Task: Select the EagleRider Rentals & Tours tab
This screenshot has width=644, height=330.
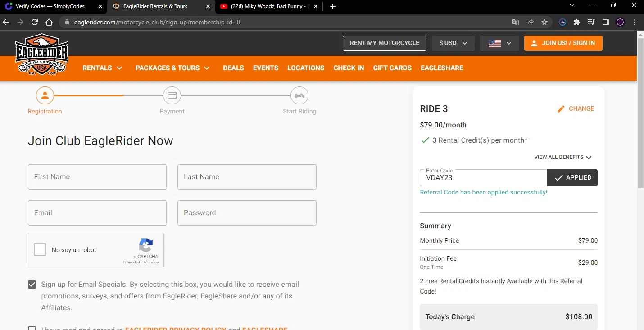Action: coord(161,6)
